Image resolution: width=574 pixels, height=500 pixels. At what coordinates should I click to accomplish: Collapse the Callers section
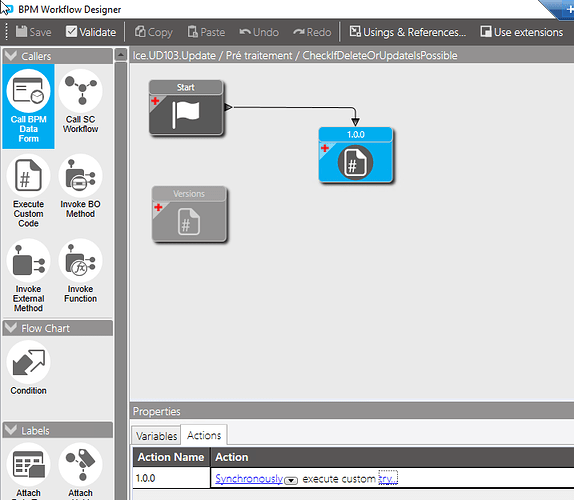point(11,56)
